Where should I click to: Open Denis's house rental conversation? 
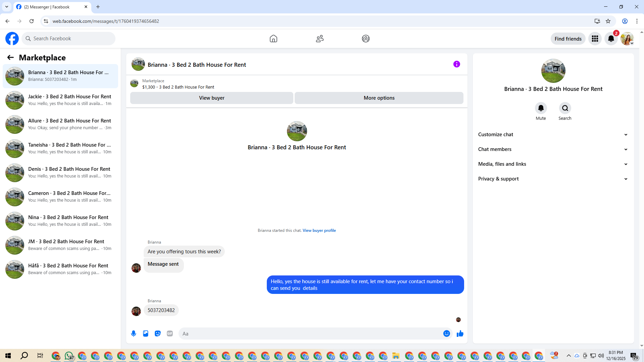(x=60, y=173)
